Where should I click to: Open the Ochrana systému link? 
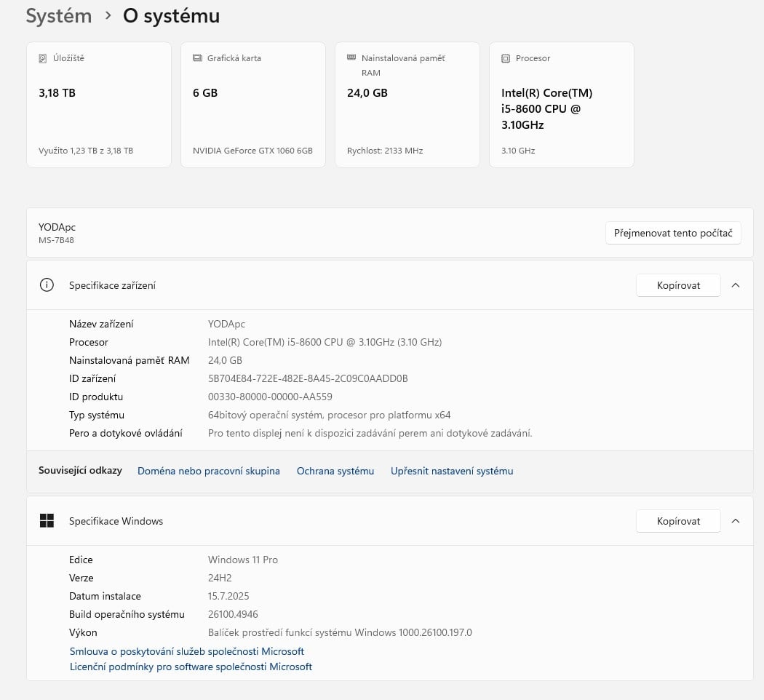[335, 471]
